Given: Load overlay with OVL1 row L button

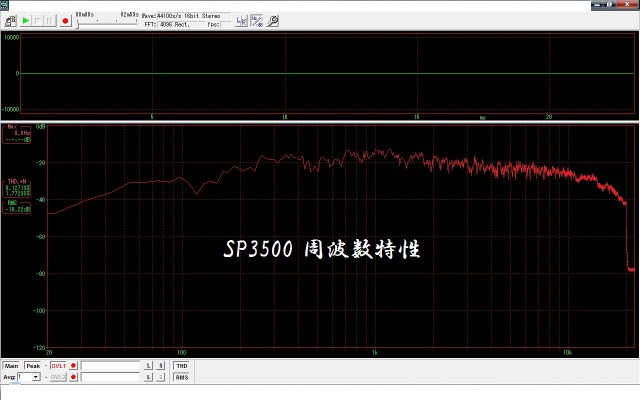Looking at the screenshot, I should 149,366.
